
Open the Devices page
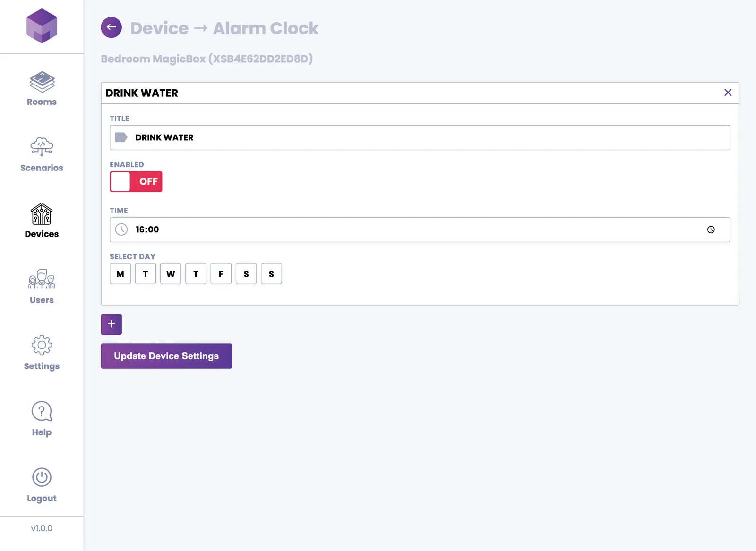tap(42, 220)
